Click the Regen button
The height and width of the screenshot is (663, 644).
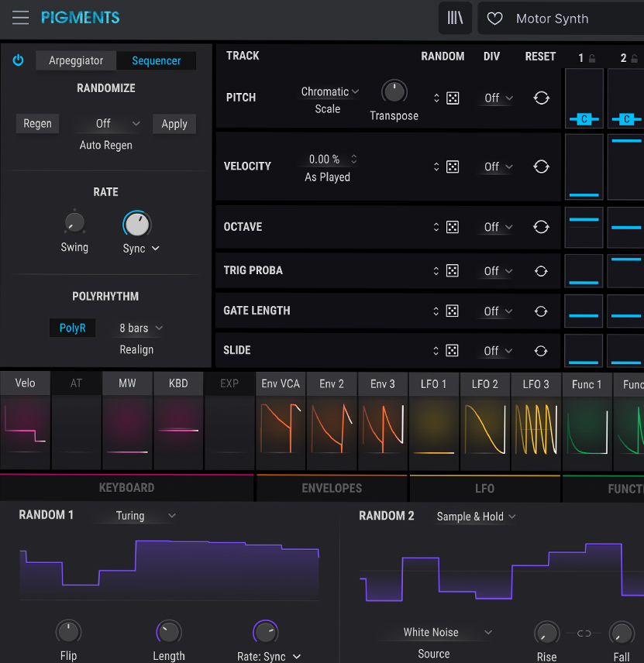pyautogui.click(x=37, y=123)
